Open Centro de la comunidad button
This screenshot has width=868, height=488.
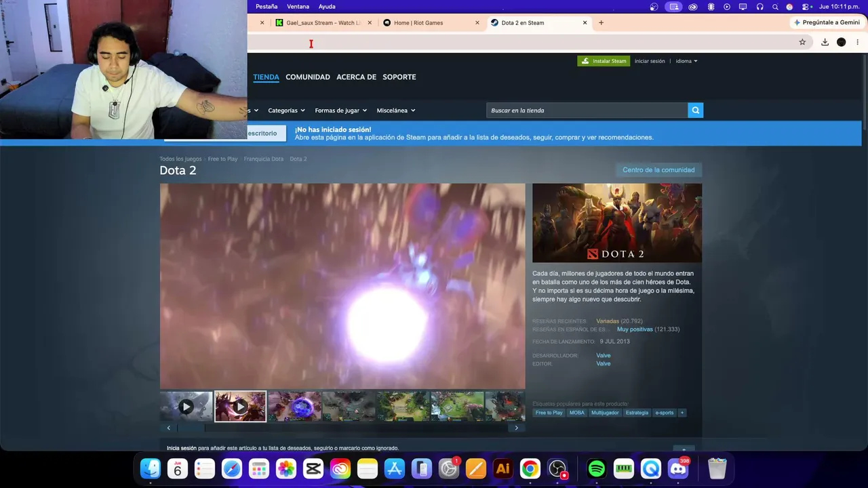click(658, 170)
